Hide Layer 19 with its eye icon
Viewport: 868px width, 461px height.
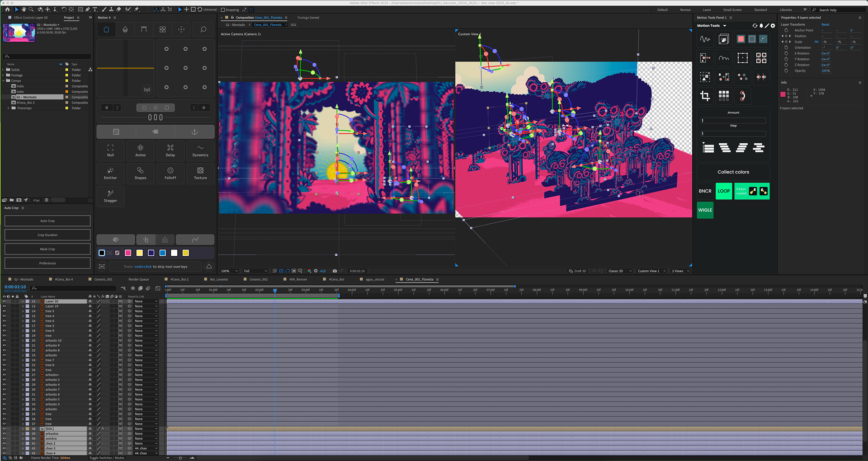click(4, 306)
